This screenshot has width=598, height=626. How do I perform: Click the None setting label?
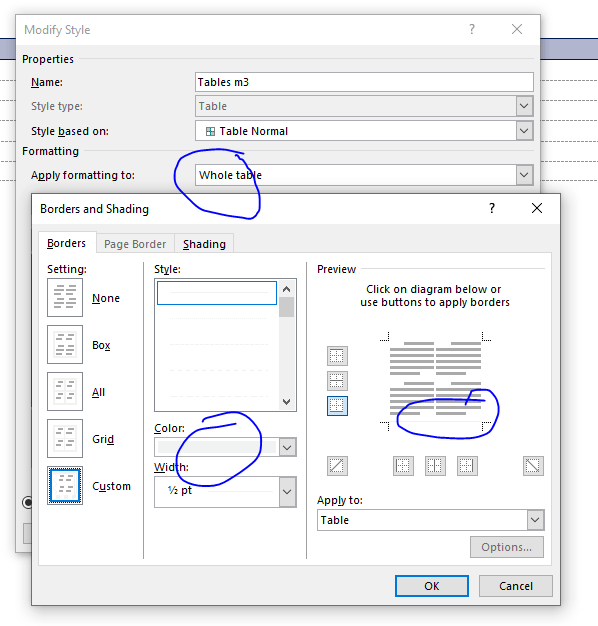106,298
